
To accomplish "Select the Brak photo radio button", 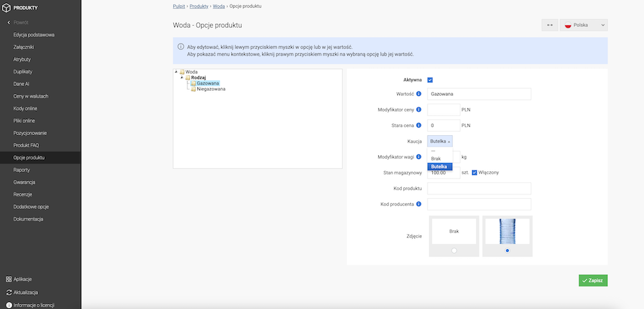I will pyautogui.click(x=455, y=250).
